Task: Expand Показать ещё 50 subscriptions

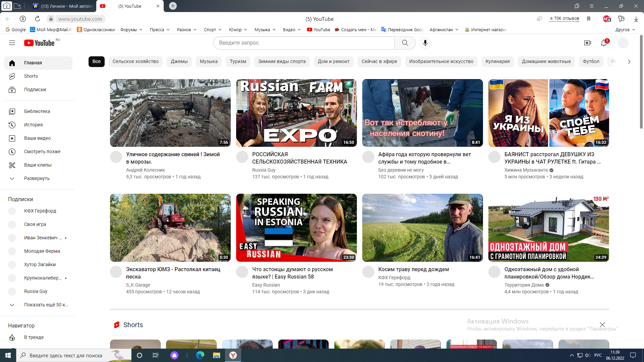Action: (x=46, y=305)
